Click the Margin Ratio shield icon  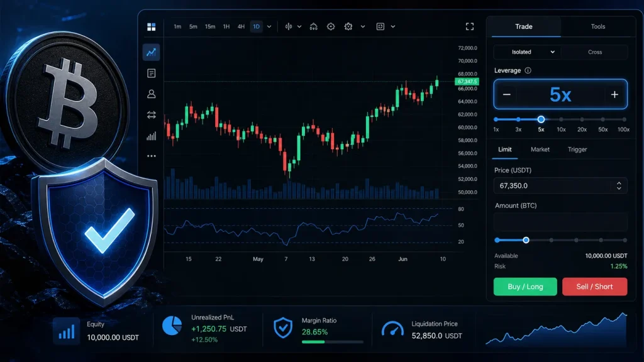[283, 327]
